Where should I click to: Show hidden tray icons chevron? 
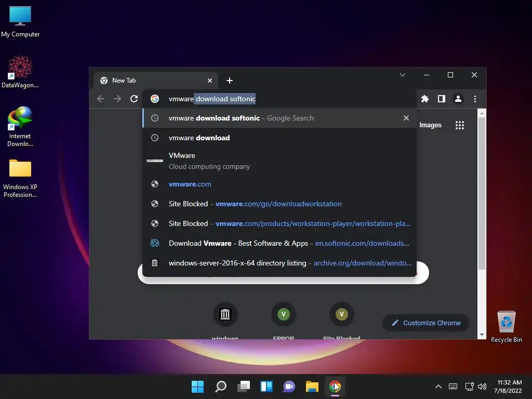click(x=438, y=387)
